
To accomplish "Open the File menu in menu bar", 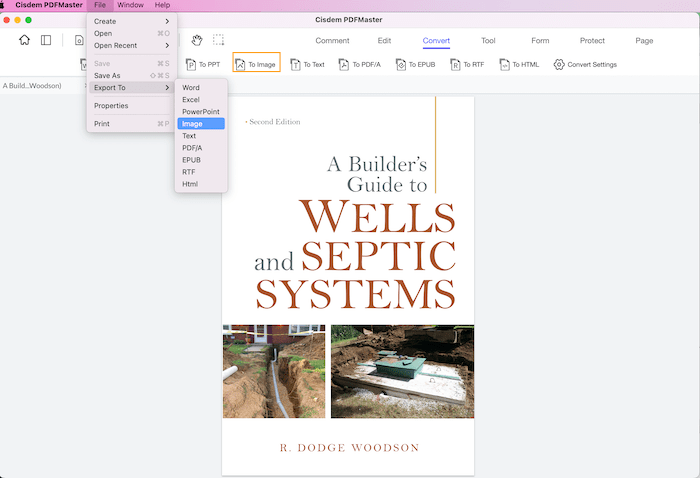I will (100, 5).
